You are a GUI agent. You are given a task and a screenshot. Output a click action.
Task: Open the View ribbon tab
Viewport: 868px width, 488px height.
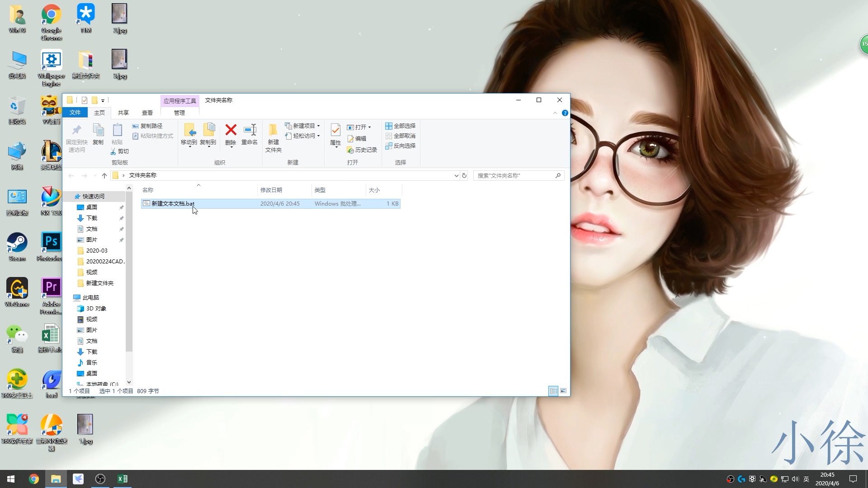(x=147, y=113)
